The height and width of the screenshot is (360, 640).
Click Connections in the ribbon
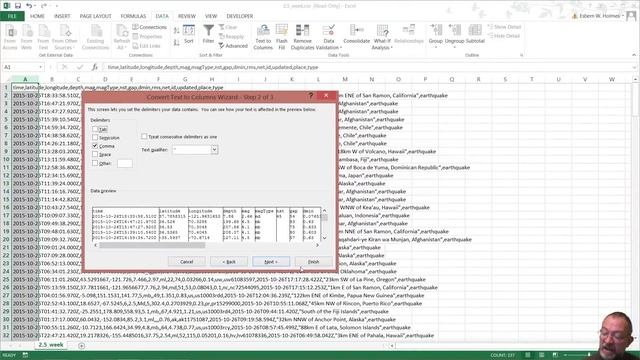(149, 27)
